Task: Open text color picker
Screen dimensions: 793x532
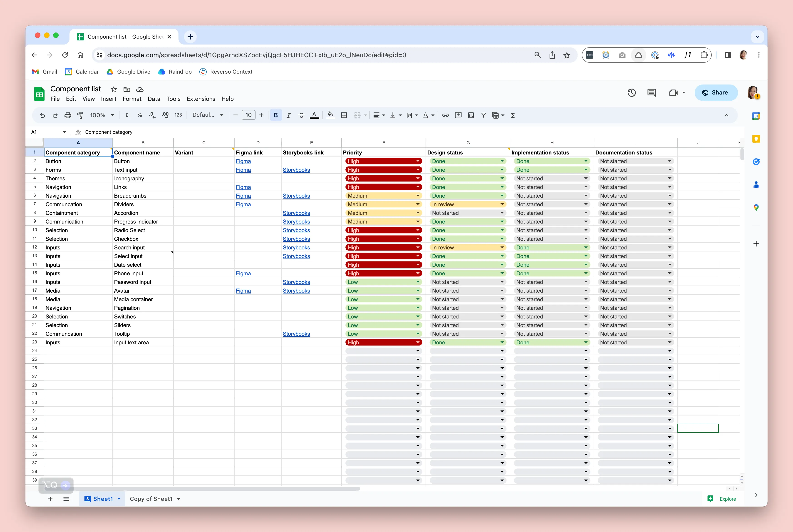Action: 315,115
